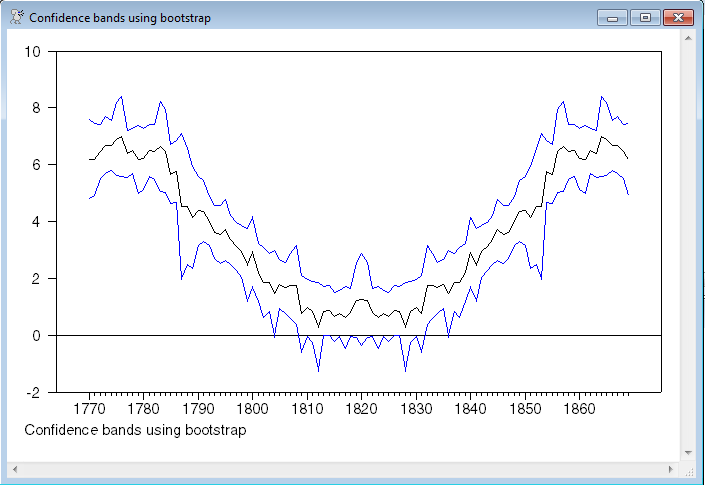The width and height of the screenshot is (705, 485).
Task: Maximize the Confidence bands window
Action: pyautogui.click(x=645, y=17)
